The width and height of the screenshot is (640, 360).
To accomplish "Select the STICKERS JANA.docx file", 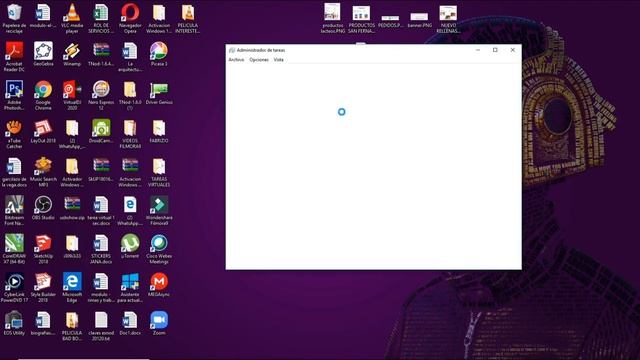I will pyautogui.click(x=101, y=249).
